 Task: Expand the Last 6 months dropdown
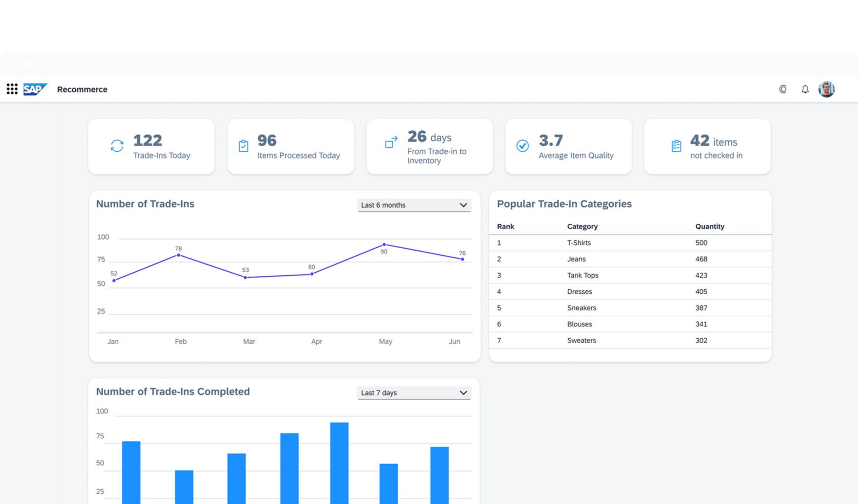[x=414, y=205]
